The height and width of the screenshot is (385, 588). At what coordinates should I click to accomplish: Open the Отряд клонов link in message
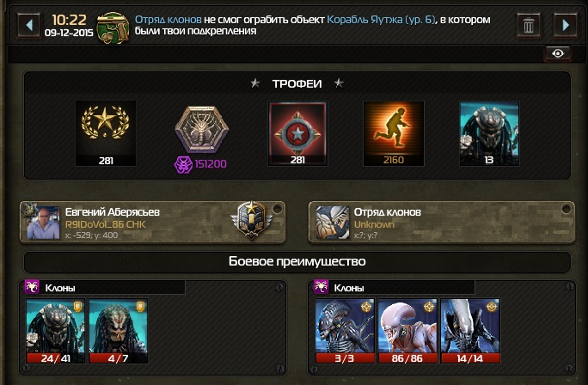click(168, 20)
